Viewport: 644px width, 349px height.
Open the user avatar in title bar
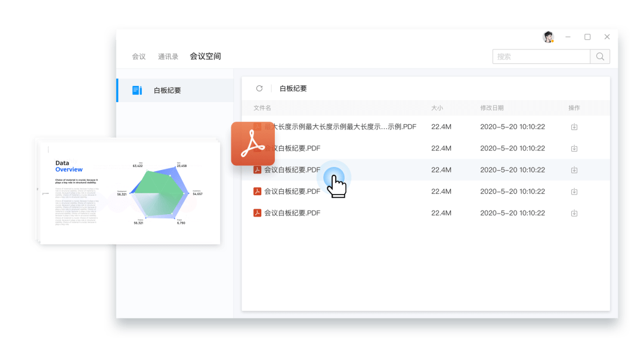tap(548, 37)
